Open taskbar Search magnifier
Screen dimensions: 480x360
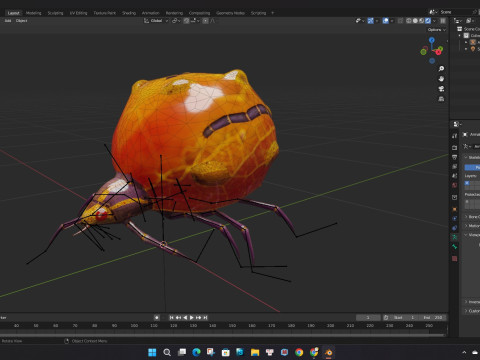(167, 352)
